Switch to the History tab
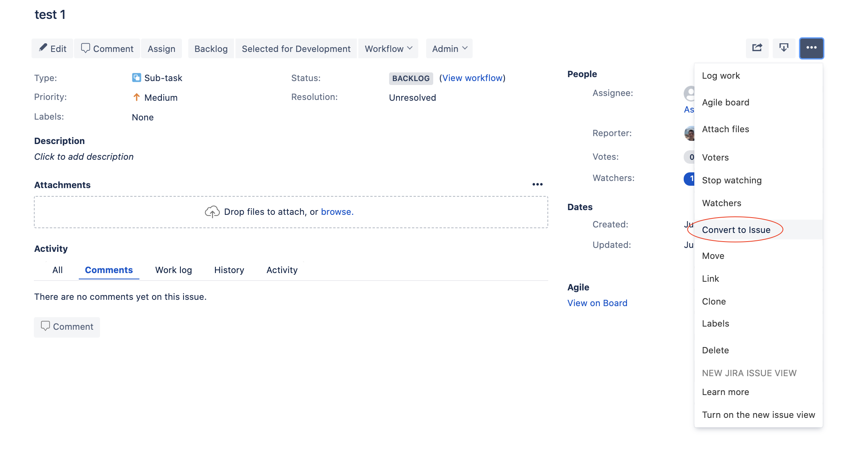Screen dimensions: 868x458 [229, 270]
